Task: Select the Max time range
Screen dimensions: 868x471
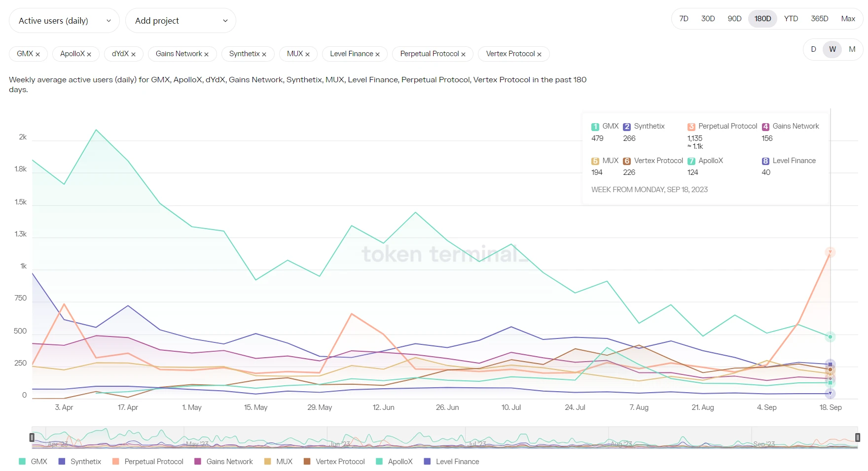Action: pyautogui.click(x=848, y=19)
